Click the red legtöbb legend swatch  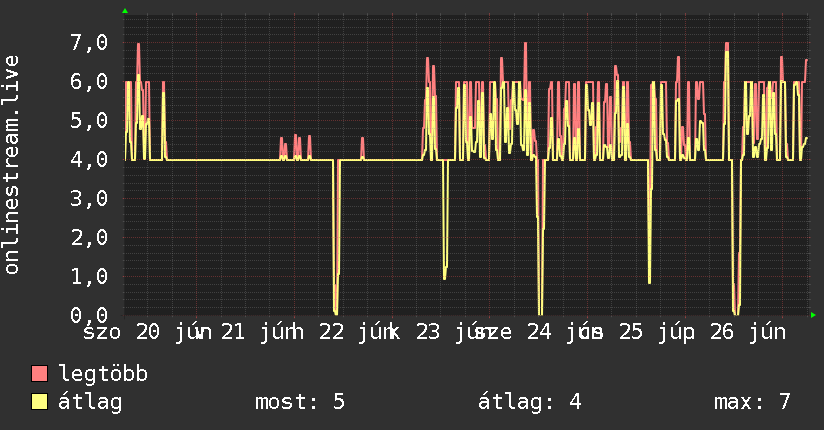click(x=39, y=373)
